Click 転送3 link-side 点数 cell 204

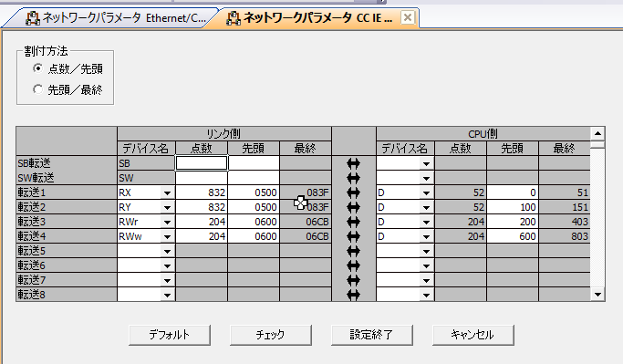pyautogui.click(x=202, y=222)
